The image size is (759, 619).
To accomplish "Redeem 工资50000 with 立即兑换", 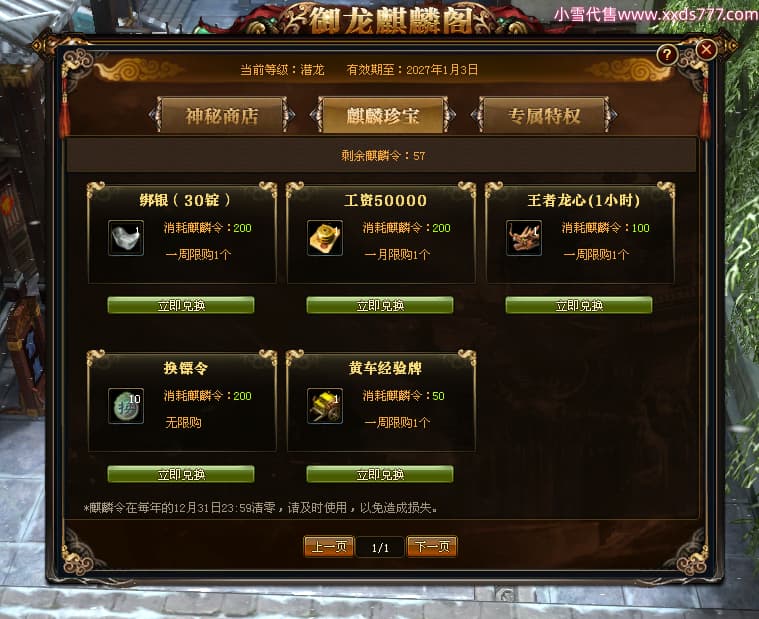I will pos(380,305).
